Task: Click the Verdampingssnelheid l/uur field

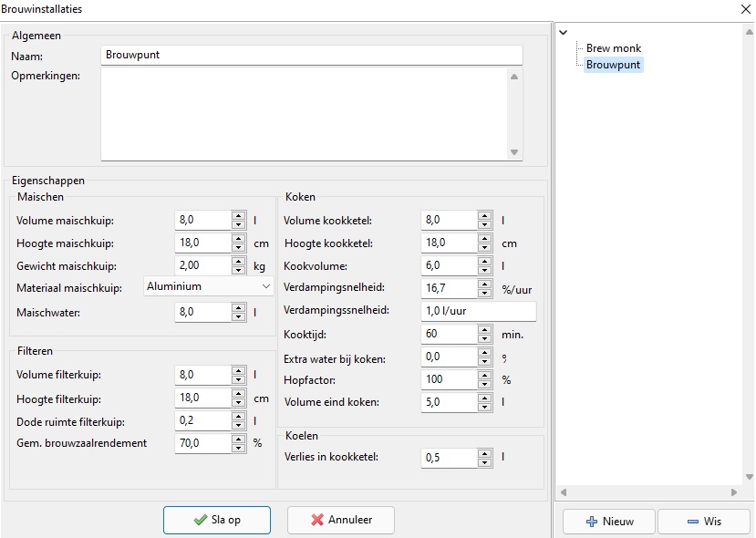Action: coord(479,311)
